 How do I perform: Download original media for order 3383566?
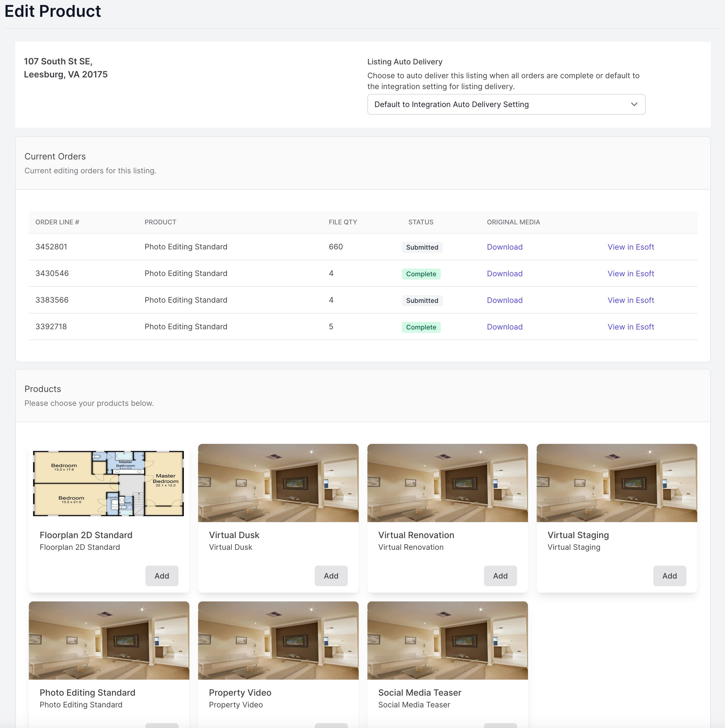pyautogui.click(x=504, y=300)
